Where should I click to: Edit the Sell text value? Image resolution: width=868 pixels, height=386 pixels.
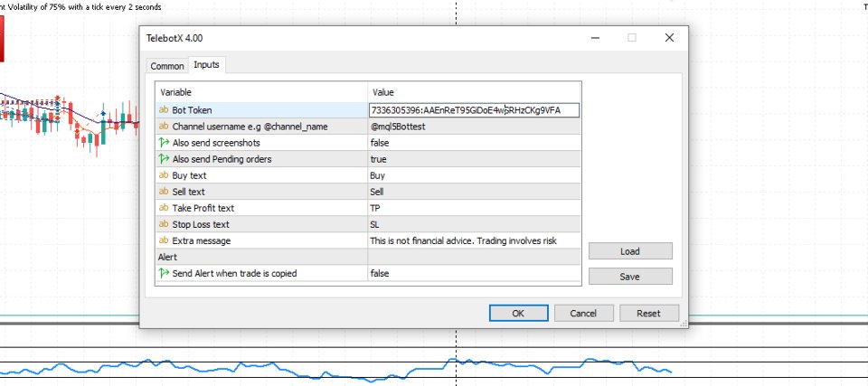click(475, 193)
